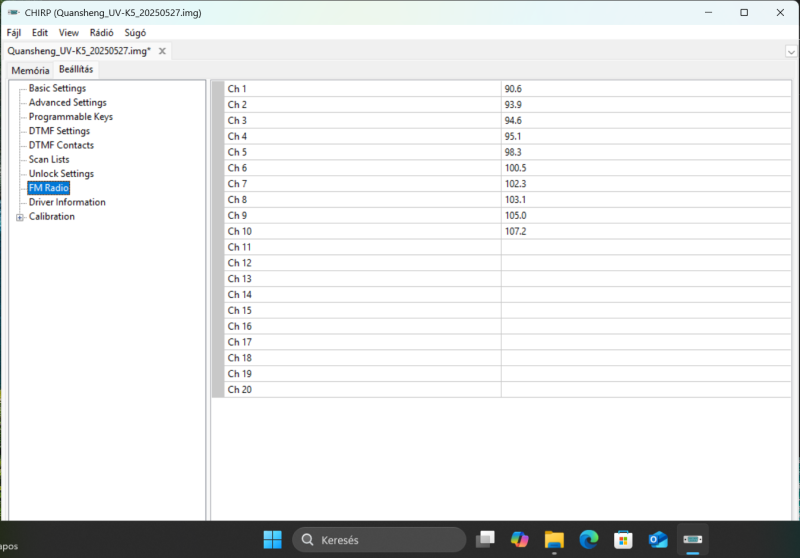The height and width of the screenshot is (558, 800).
Task: Close the Quansheng_UV-K5_20250527.img tab
Action: 162,51
